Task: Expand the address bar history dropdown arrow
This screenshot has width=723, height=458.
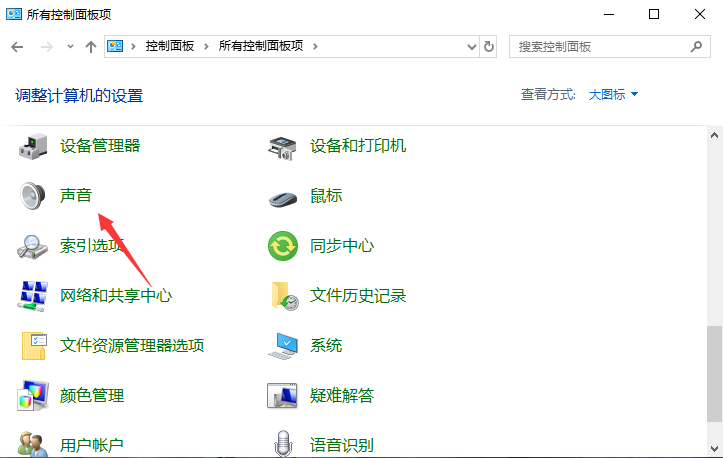Action: 471,46
